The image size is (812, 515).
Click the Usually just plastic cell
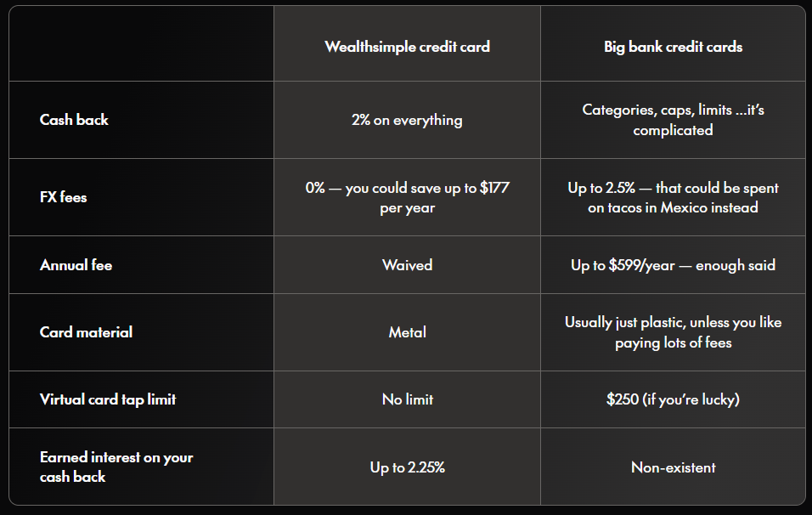[673, 332]
